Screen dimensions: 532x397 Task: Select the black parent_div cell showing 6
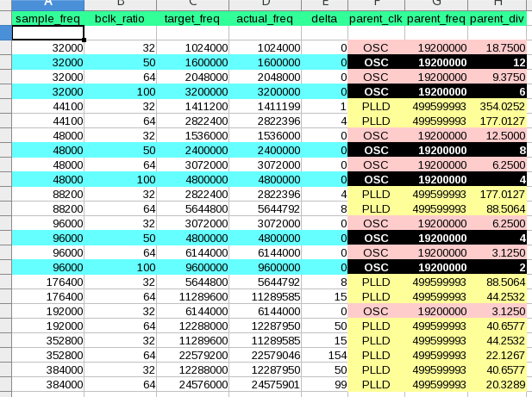(497, 92)
